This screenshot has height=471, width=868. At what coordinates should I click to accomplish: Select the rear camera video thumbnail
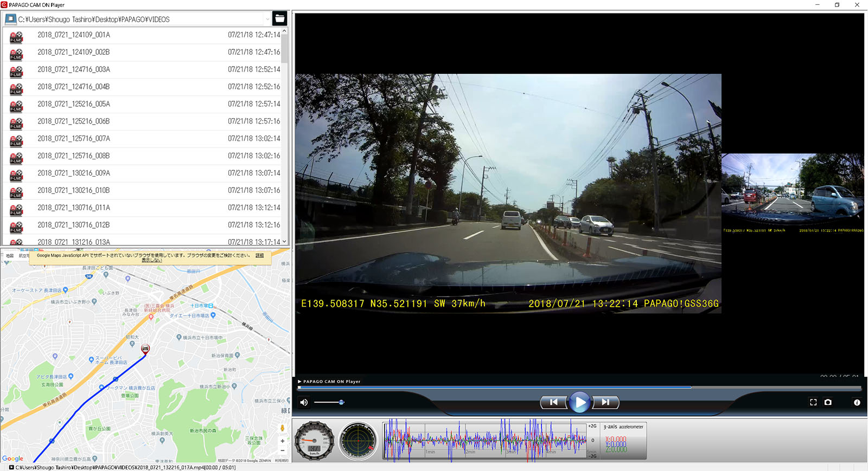click(793, 193)
